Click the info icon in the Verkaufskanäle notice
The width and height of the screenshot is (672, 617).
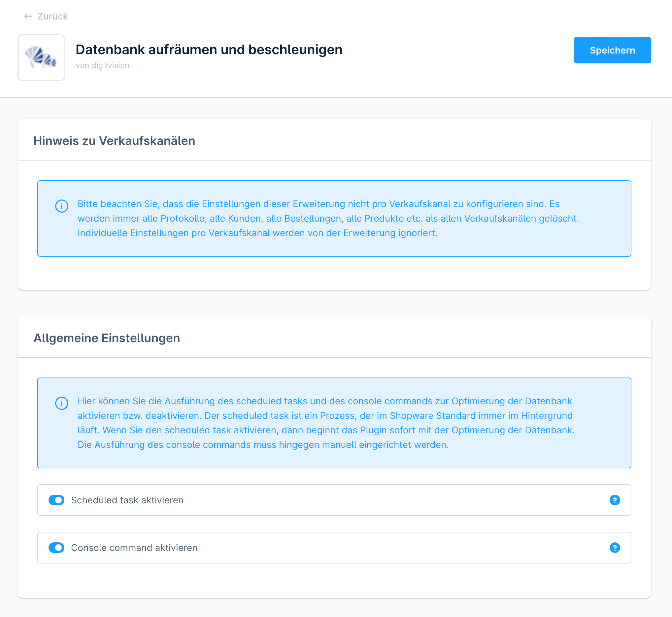click(62, 206)
